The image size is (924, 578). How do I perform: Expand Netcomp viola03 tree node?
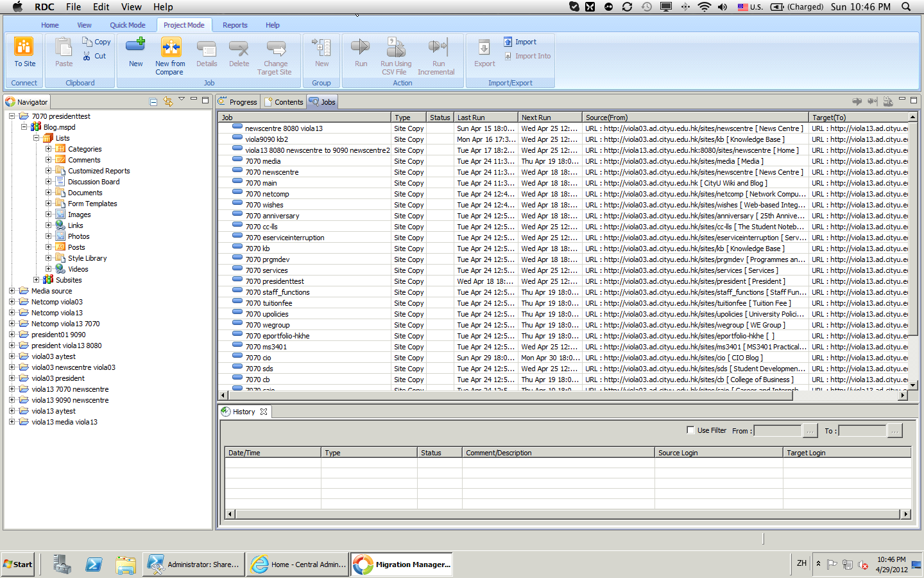click(x=12, y=302)
